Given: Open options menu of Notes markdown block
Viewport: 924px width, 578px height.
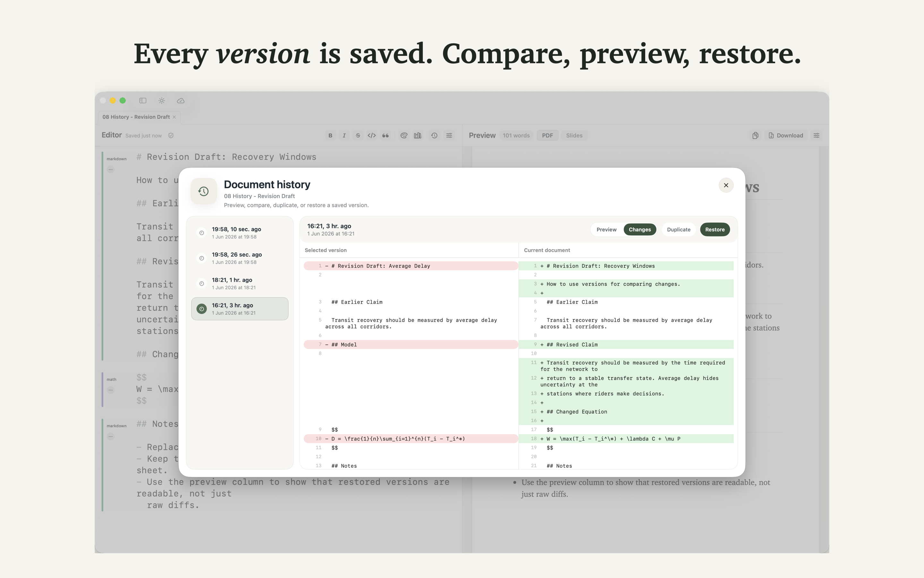Looking at the screenshot, I should pos(111,436).
